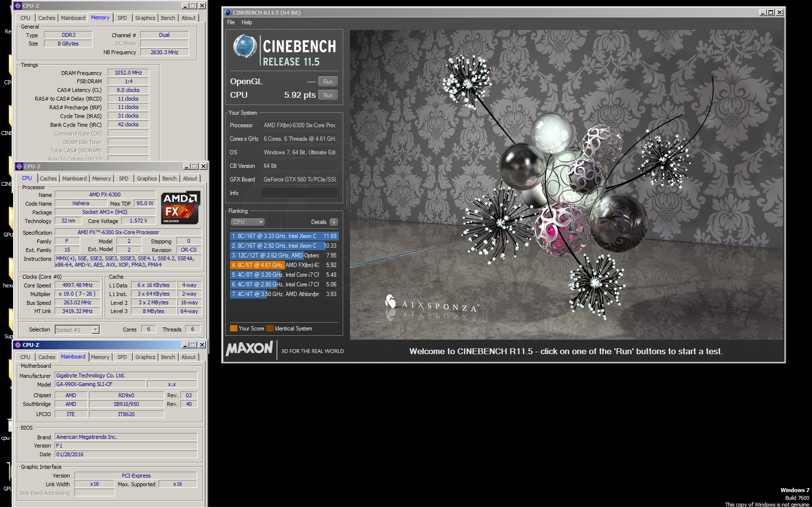
Task: Open the Help menu in Cinebench
Action: point(246,22)
